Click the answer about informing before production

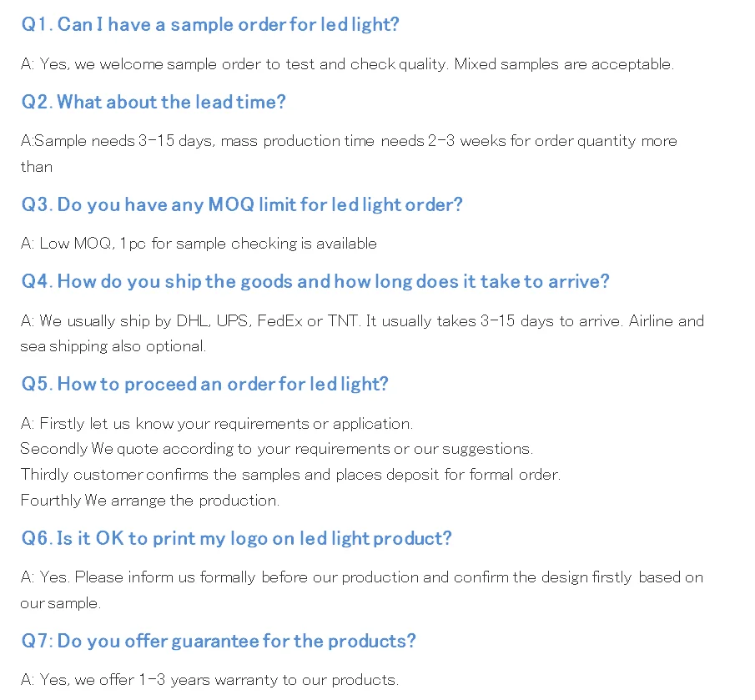(x=361, y=577)
